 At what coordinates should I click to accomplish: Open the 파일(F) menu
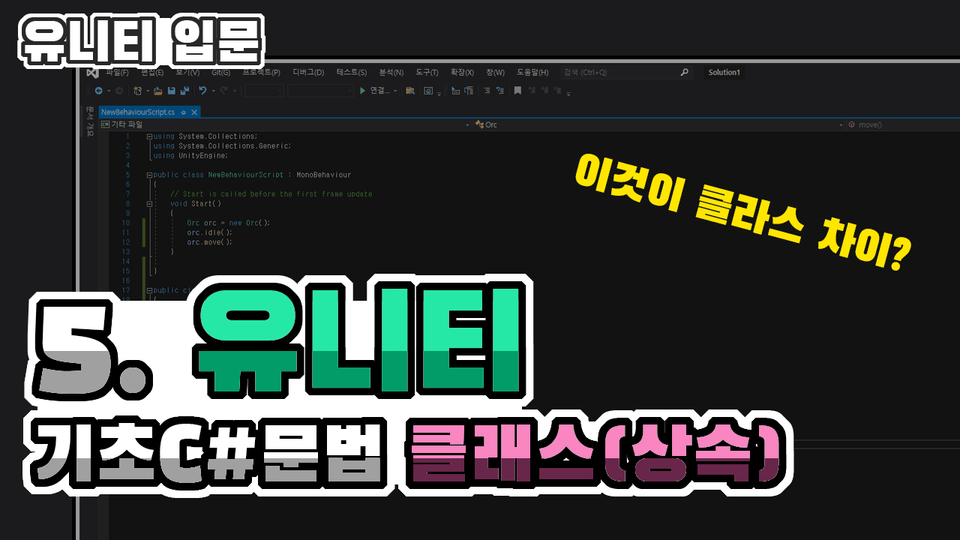coord(117,72)
